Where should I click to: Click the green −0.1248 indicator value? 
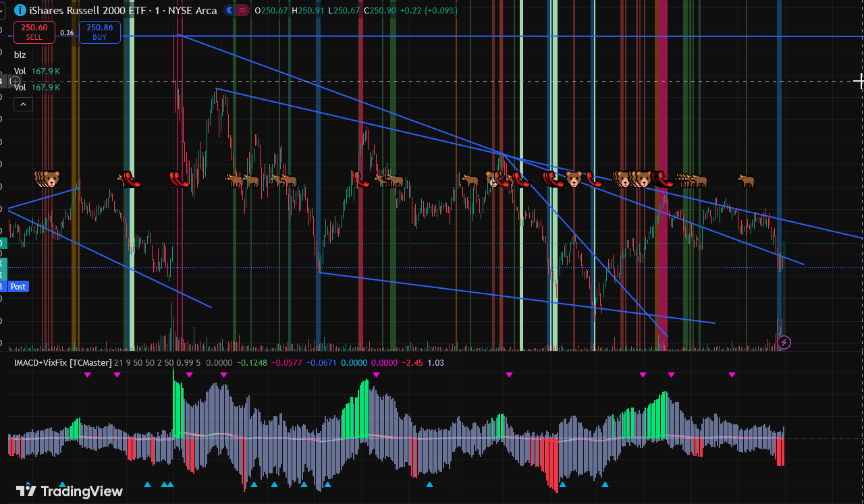pos(252,362)
